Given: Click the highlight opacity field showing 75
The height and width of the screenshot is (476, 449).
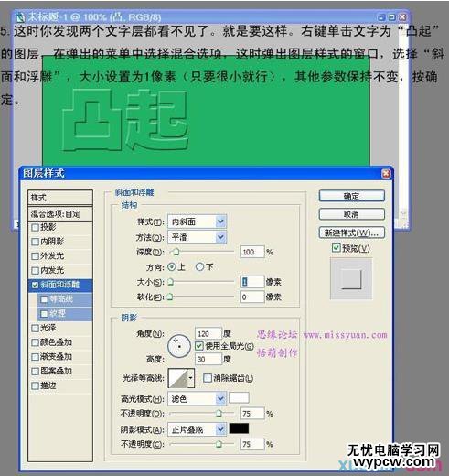Looking at the screenshot, I should coord(251,414).
